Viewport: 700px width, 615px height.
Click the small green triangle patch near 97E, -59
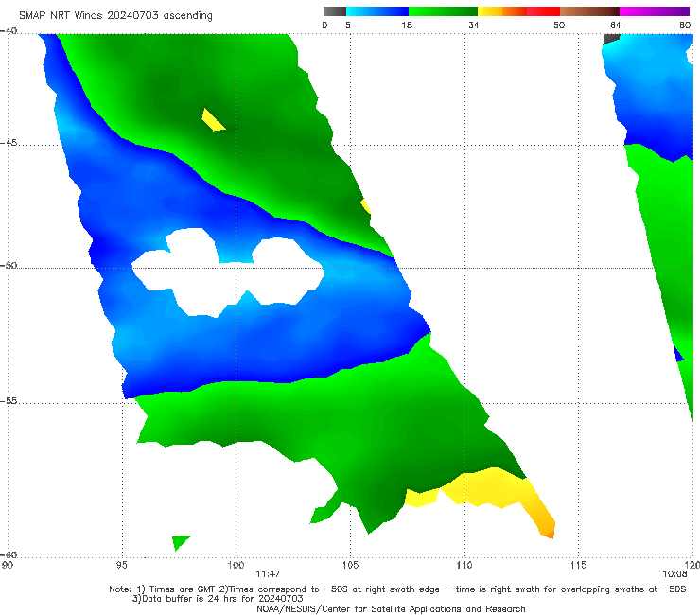[180, 542]
